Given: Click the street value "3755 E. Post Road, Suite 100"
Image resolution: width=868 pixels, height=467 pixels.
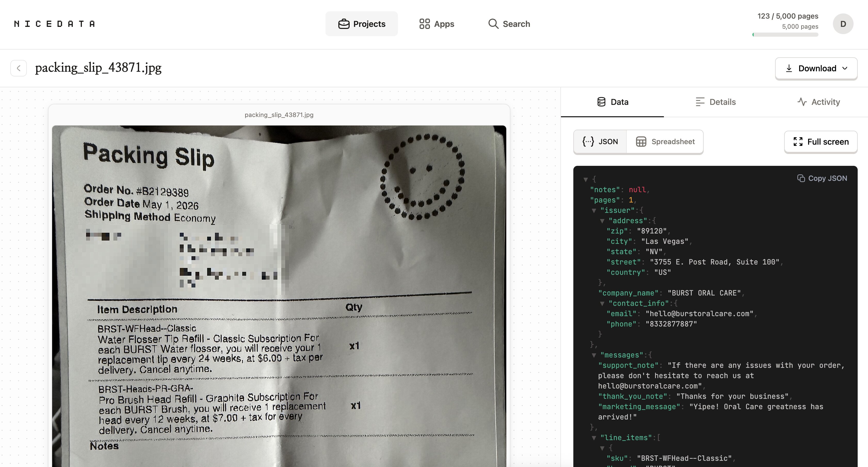Looking at the screenshot, I should [x=715, y=262].
